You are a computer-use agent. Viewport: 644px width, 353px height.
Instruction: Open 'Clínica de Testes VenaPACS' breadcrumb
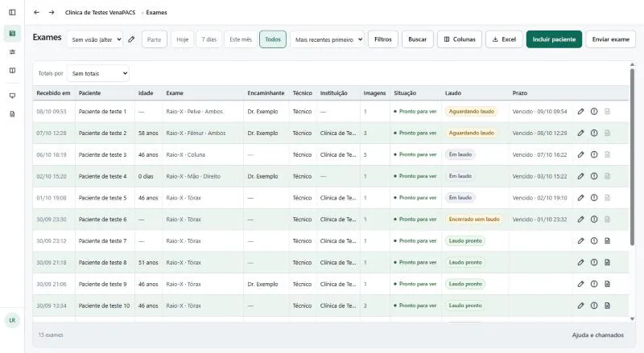pos(100,12)
